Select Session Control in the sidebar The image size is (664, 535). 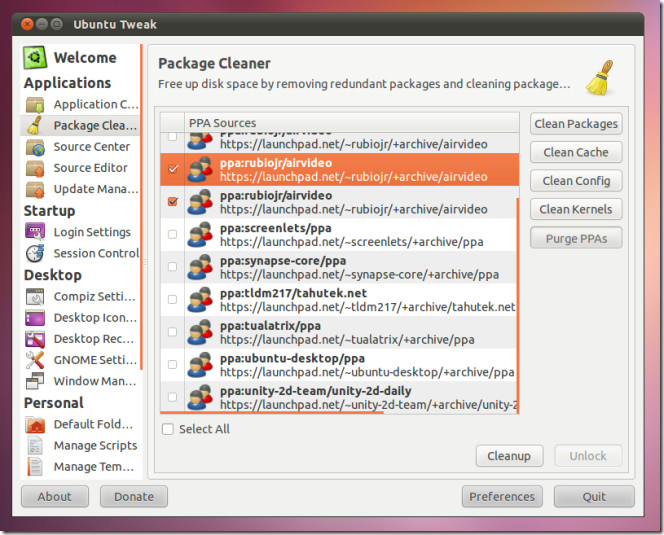coord(96,253)
